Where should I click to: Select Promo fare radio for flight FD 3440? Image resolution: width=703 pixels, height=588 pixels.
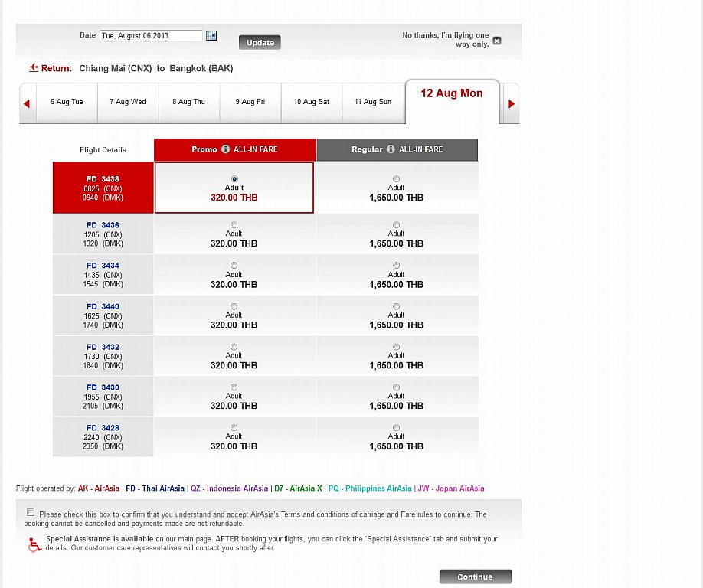point(234,306)
